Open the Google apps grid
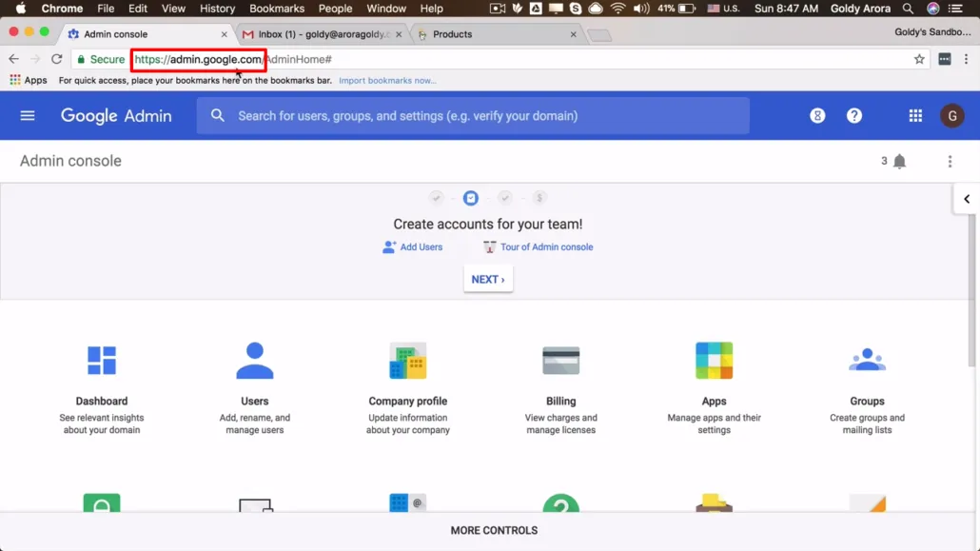This screenshot has width=980, height=551. tap(915, 116)
